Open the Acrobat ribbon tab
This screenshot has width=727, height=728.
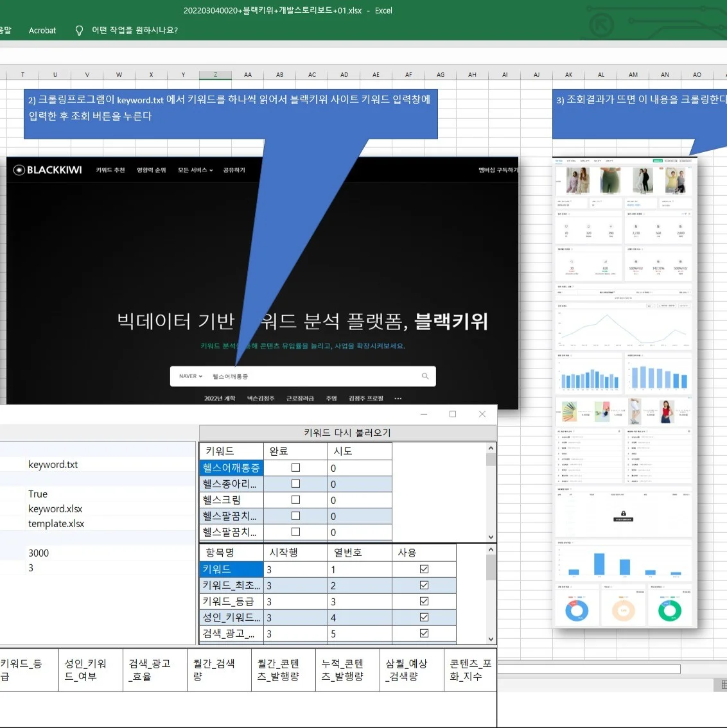click(x=42, y=30)
